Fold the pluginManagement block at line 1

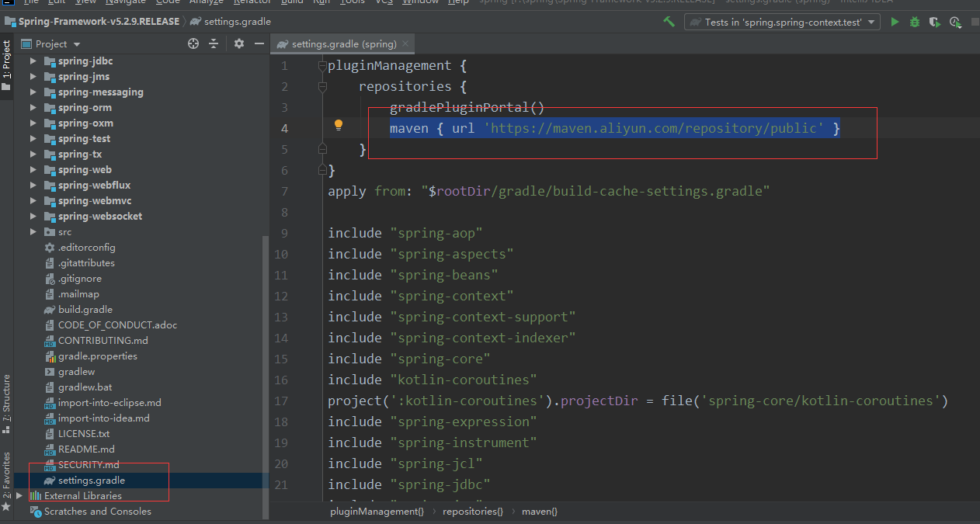pos(322,66)
